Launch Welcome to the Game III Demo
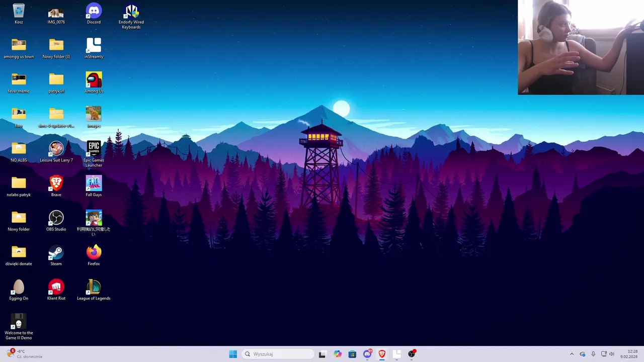Screen dimensions: 644x362 19,327
